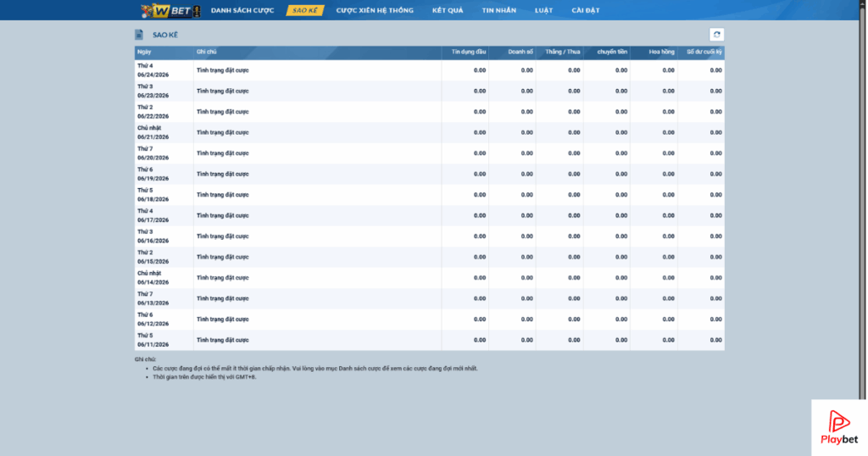Open Tình trạng đặt cược for 06/12/2026
Screen dimensions: 868x456
223,320
